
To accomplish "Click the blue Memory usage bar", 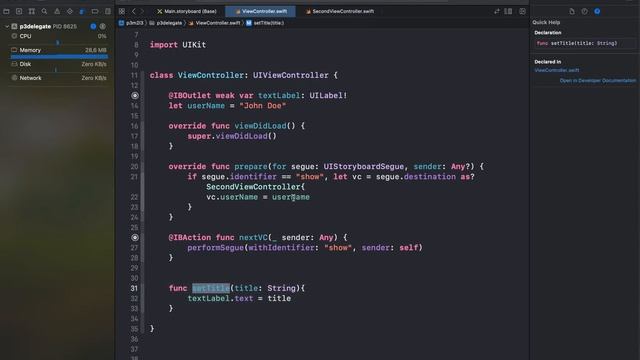I will (x=59, y=57).
